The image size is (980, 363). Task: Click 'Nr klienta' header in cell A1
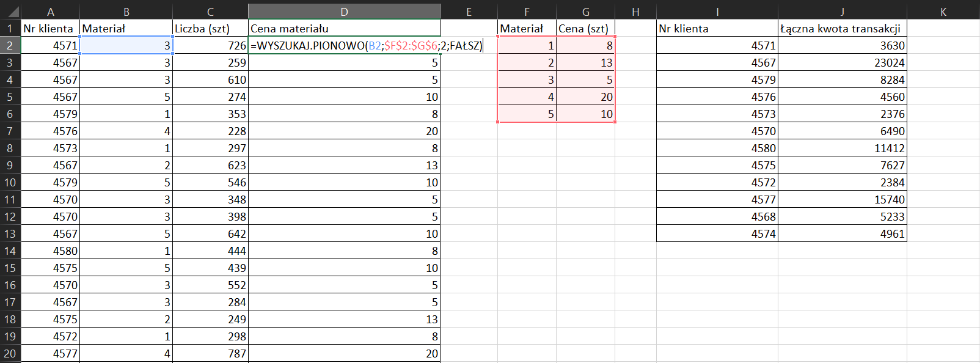51,28
